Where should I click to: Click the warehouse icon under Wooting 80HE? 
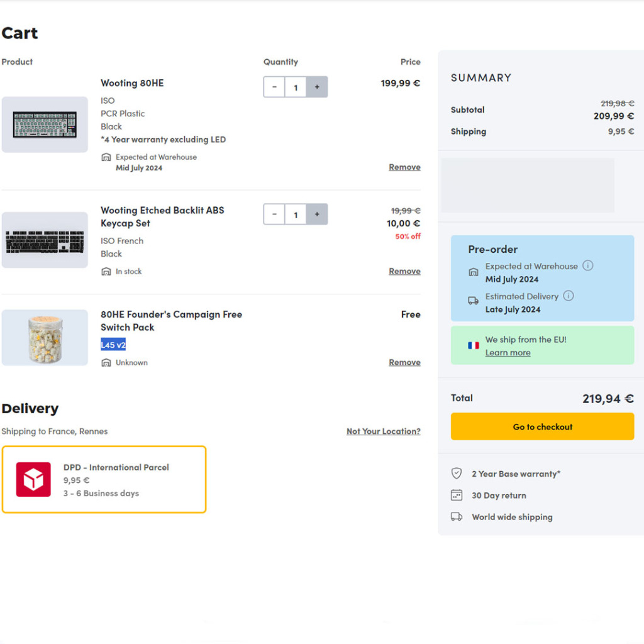coord(106,157)
